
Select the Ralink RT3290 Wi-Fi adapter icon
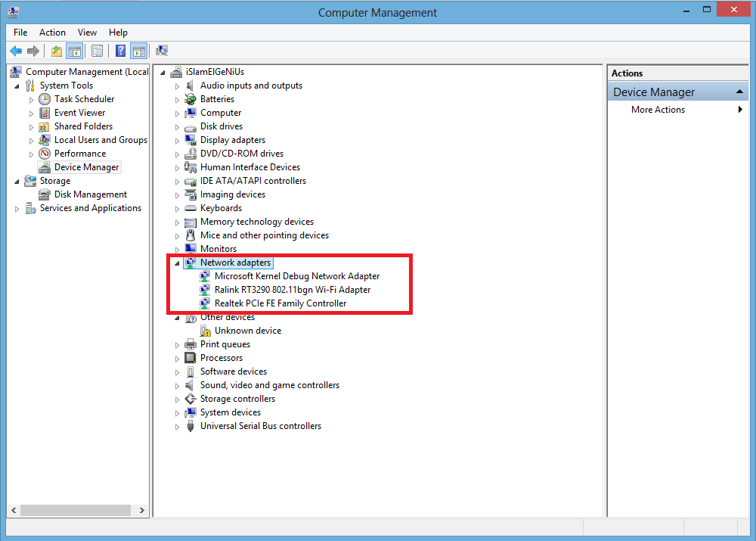click(x=205, y=290)
